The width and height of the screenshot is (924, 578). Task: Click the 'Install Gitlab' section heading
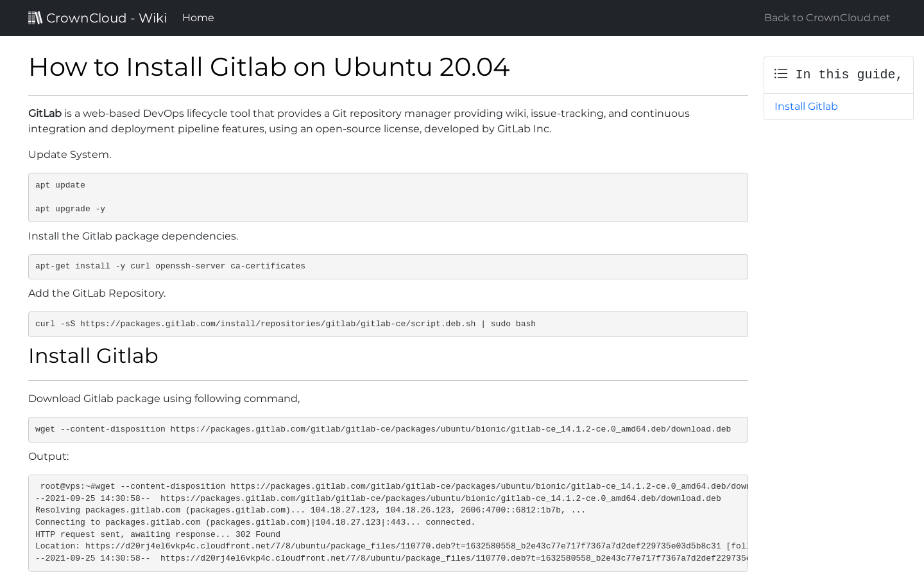pyautogui.click(x=93, y=356)
